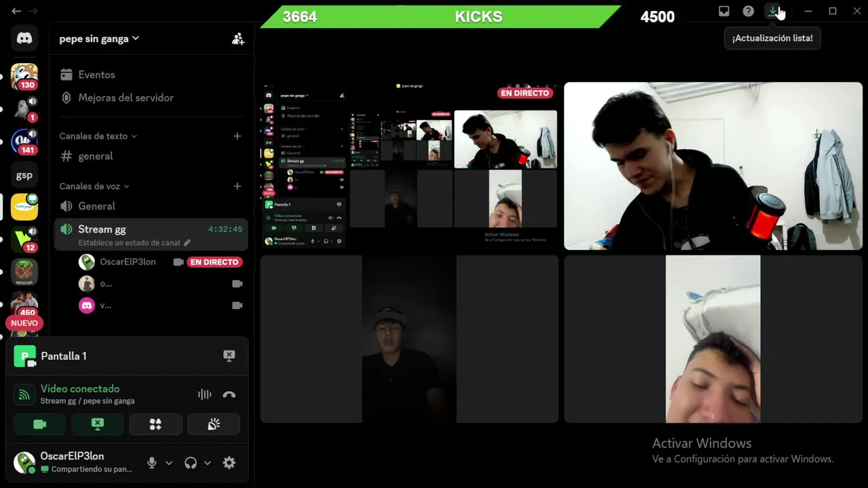Open OscarElP3lon user profile panel

(x=73, y=462)
